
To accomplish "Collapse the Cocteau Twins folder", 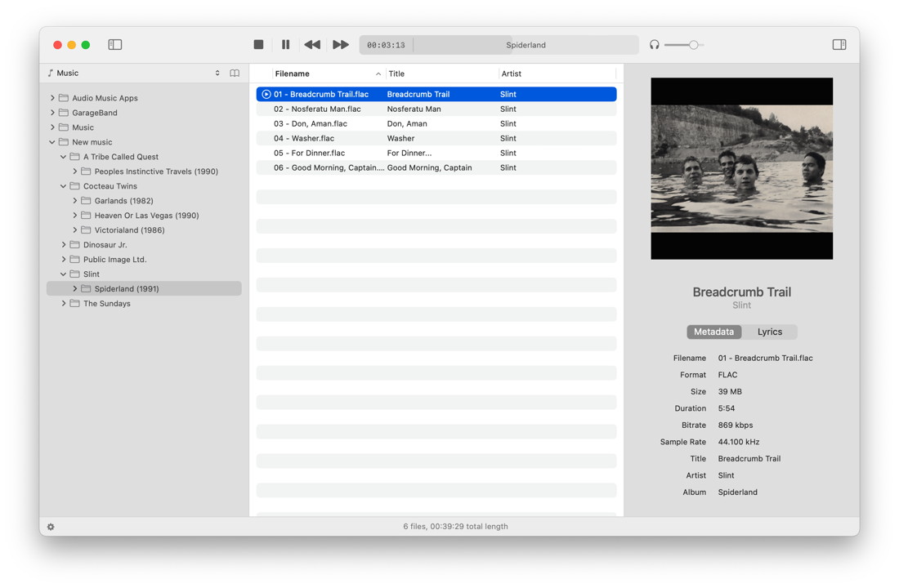I will point(64,186).
